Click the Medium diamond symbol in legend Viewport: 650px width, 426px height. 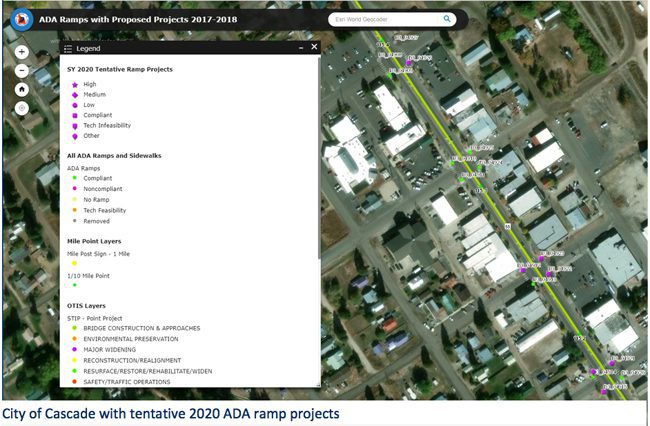[x=75, y=95]
